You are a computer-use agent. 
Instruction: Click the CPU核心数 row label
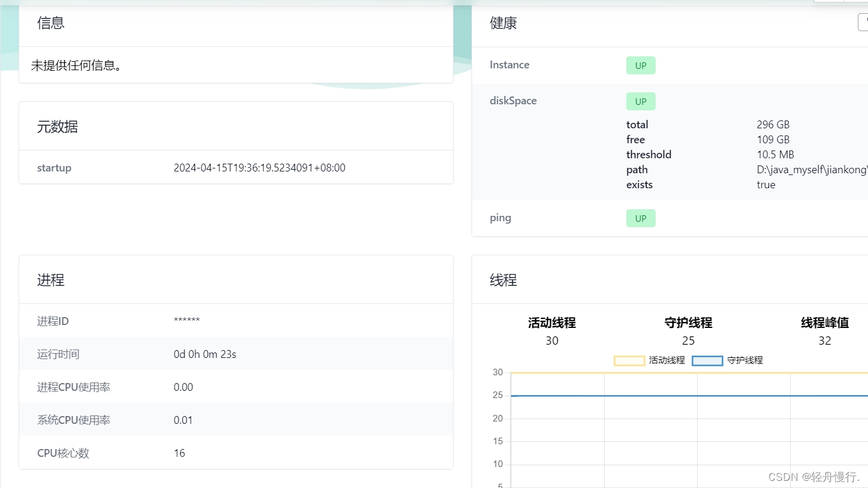63,453
